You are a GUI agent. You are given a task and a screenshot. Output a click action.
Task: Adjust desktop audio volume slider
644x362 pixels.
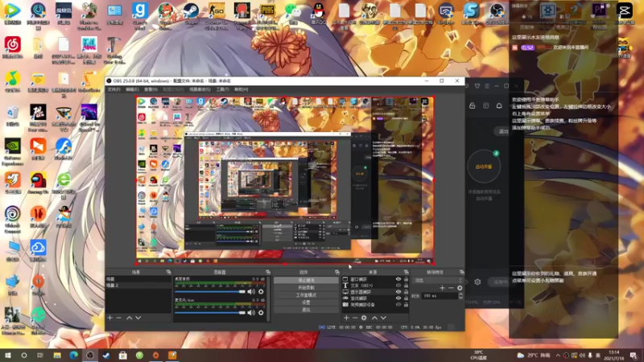coord(210,291)
